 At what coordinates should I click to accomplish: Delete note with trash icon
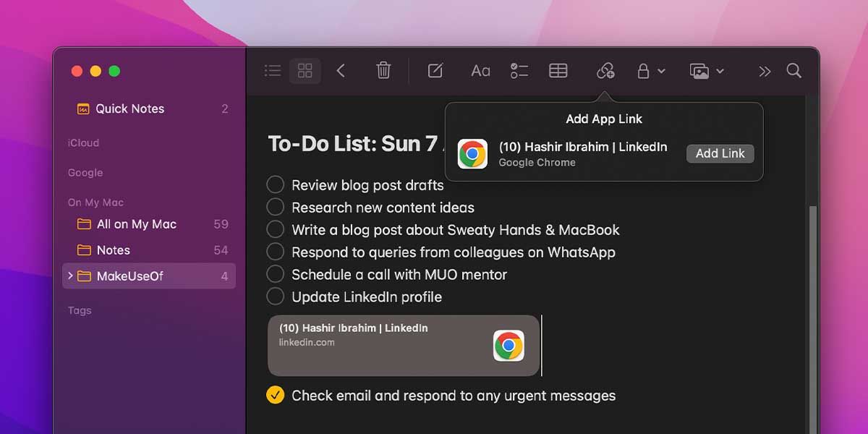383,70
